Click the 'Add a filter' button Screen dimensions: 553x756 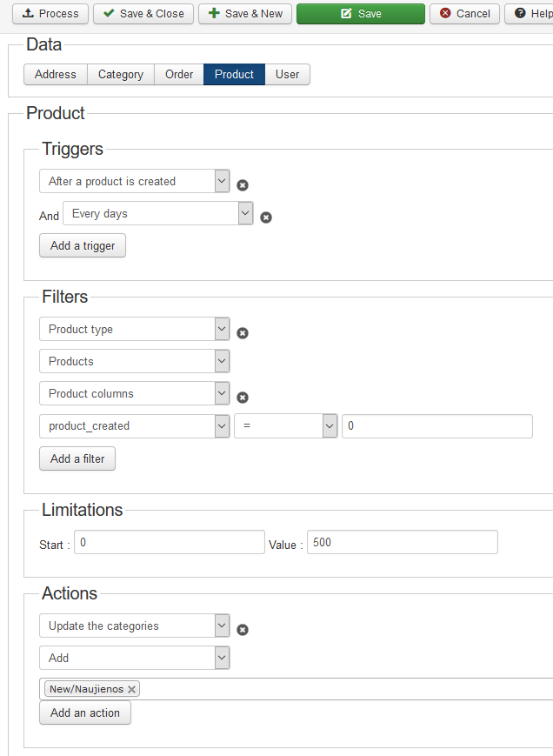77,458
